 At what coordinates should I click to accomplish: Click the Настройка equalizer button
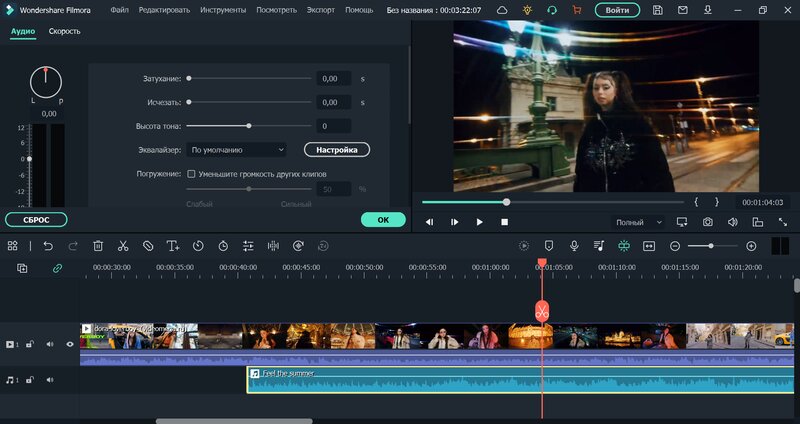coord(337,149)
